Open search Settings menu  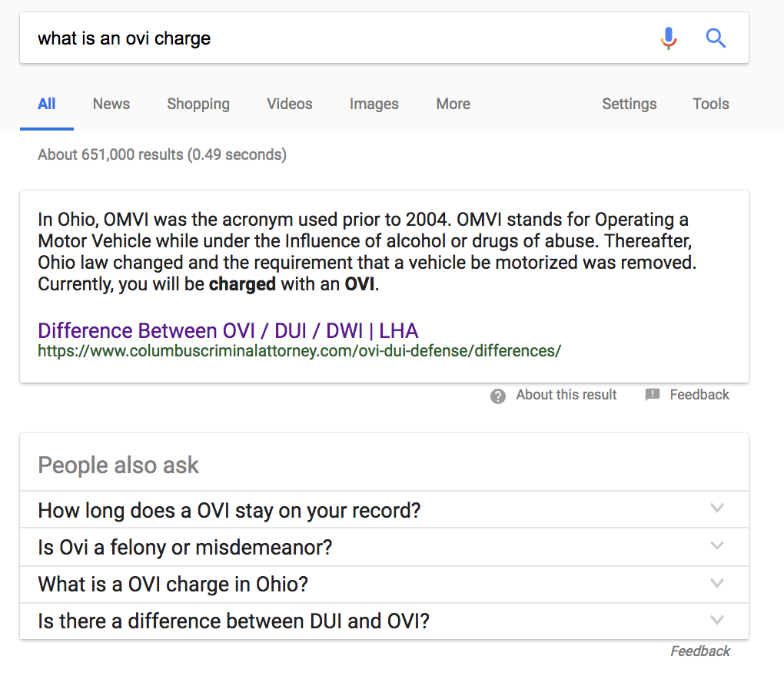pos(629,104)
